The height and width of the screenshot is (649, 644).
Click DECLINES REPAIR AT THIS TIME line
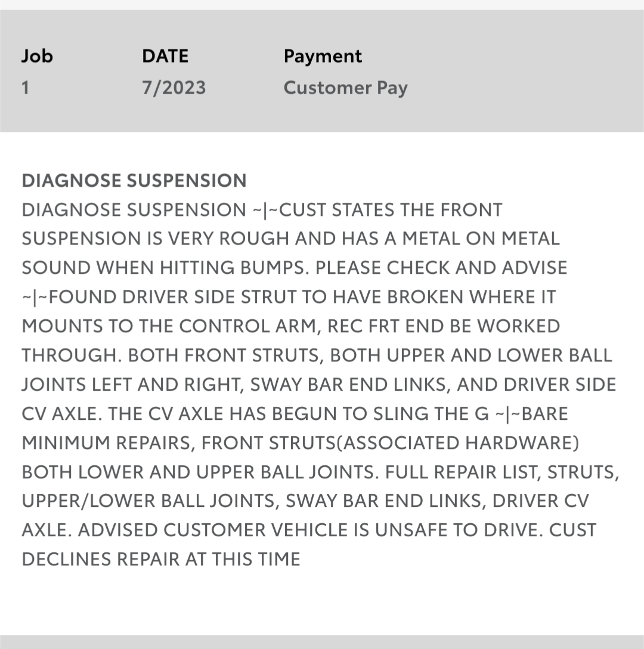[161, 559]
